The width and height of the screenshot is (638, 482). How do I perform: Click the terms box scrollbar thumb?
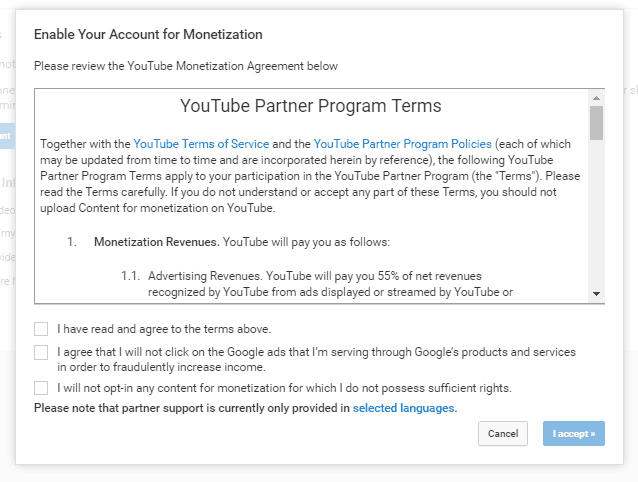(596, 123)
